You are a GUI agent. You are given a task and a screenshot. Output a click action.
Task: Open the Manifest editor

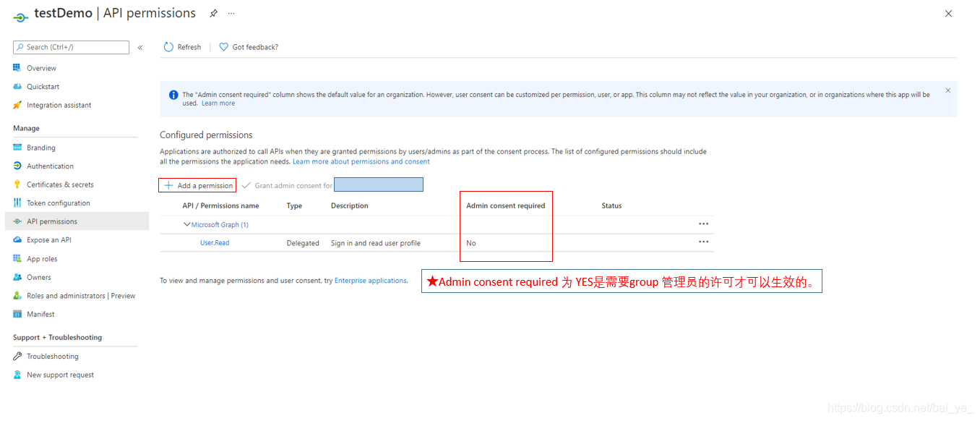click(40, 314)
